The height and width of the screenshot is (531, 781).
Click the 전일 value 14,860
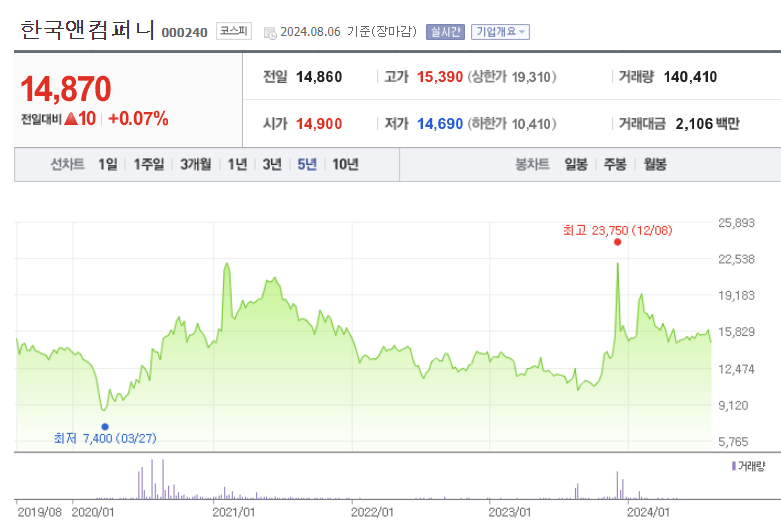pos(319,77)
